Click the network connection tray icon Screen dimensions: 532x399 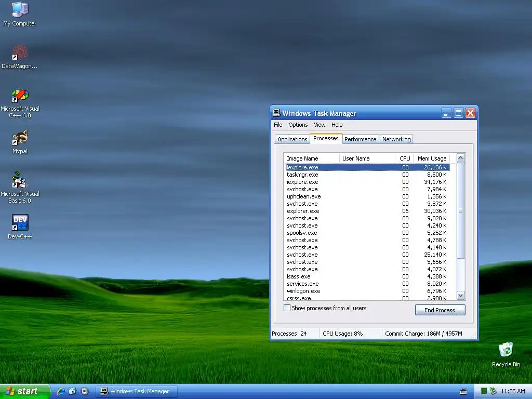(494, 391)
